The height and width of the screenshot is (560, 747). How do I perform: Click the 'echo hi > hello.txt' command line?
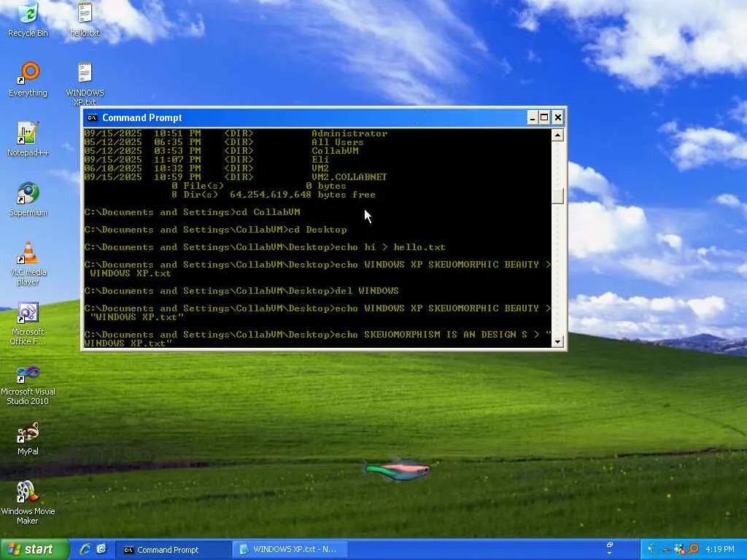264,248
